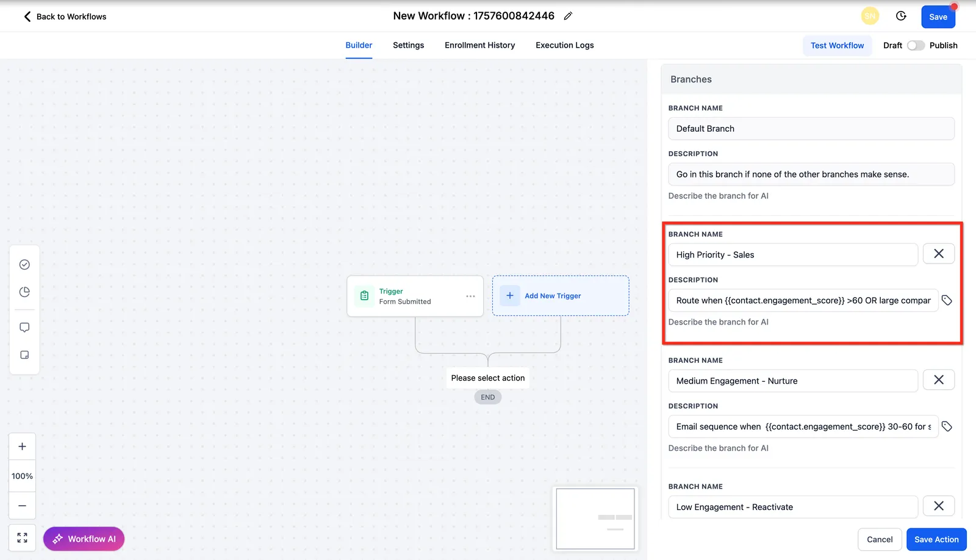Open the Settings tab
The image size is (976, 560).
pyautogui.click(x=408, y=45)
